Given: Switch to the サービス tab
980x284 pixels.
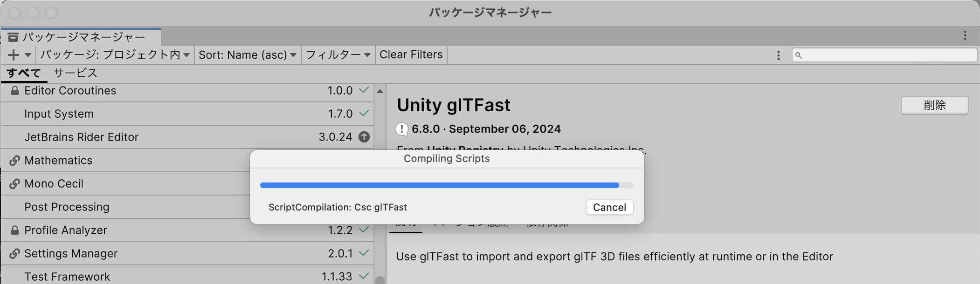Looking at the screenshot, I should [75, 73].
